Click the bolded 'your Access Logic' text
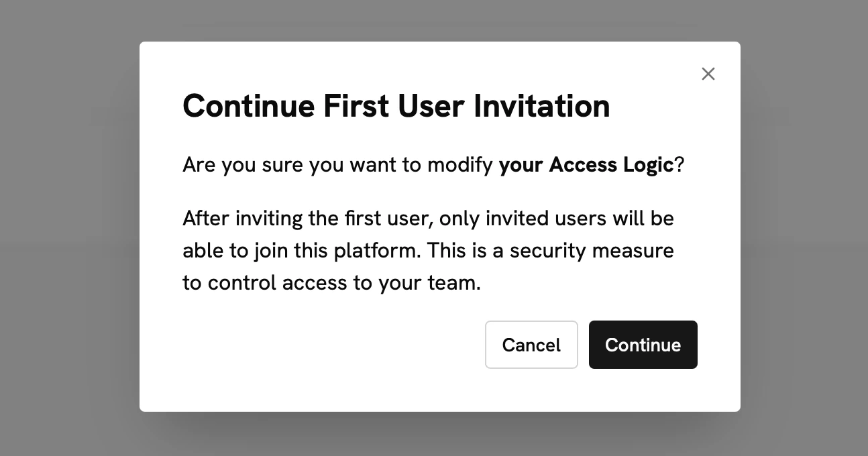The image size is (868, 456). (586, 164)
